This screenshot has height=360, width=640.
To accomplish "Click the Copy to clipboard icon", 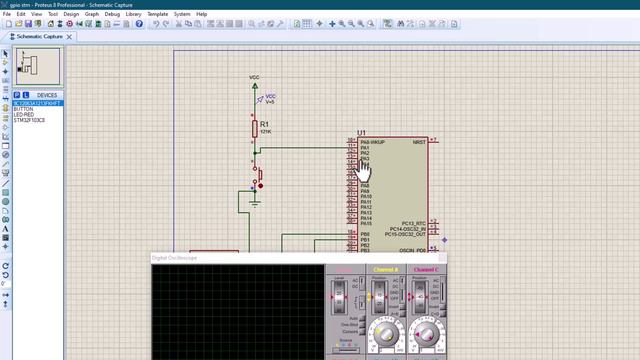I will pos(188,24).
